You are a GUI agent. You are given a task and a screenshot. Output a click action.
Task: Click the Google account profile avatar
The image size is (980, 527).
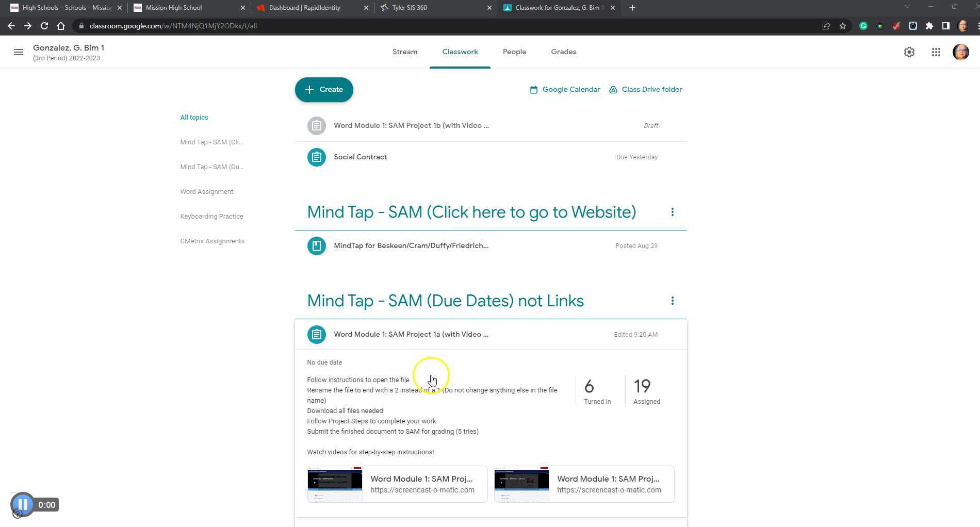(961, 52)
